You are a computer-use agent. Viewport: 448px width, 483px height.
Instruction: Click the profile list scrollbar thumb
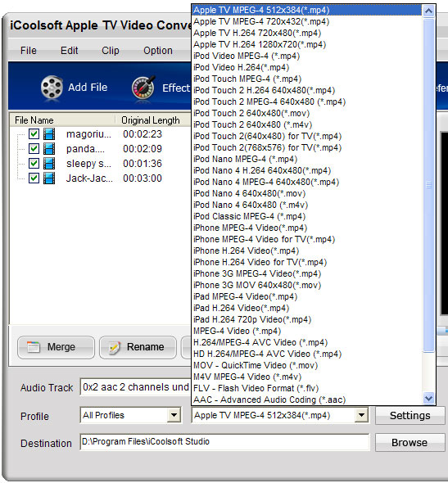click(428, 185)
